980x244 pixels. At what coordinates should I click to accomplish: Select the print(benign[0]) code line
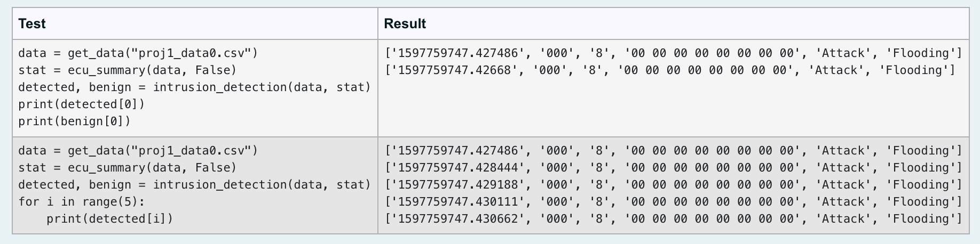pos(74,121)
